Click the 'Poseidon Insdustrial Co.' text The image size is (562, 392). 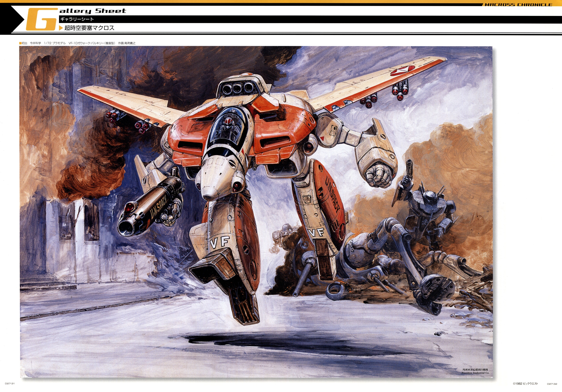pos(475,373)
